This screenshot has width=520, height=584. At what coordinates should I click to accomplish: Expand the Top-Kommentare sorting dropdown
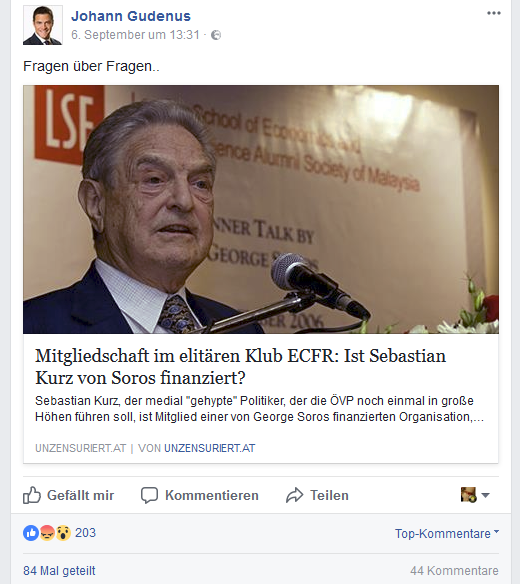tap(447, 533)
